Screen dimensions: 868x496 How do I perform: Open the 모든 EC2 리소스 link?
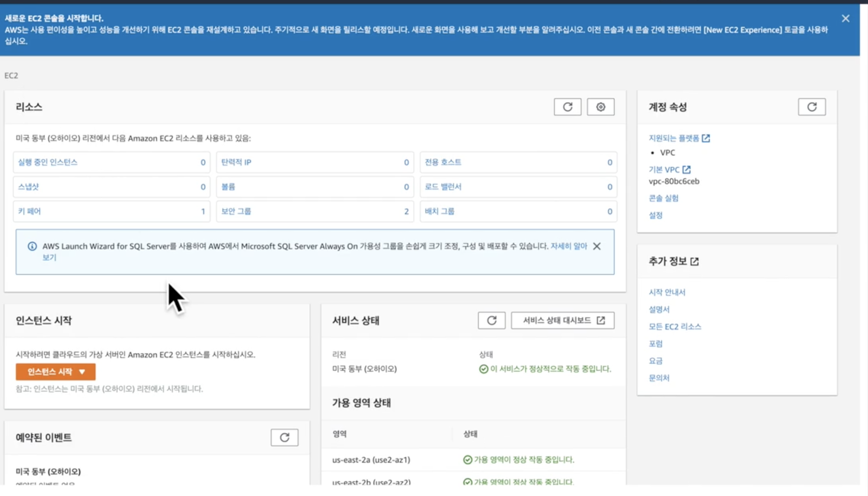[674, 327]
